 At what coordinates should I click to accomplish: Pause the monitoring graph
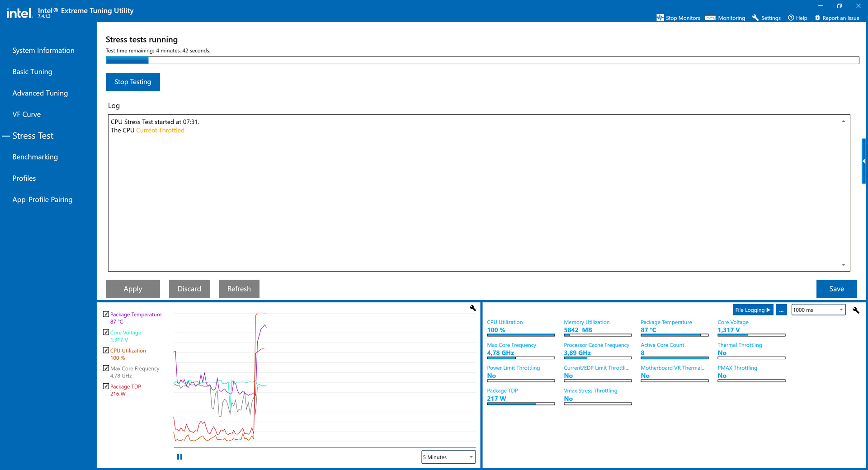pos(179,456)
